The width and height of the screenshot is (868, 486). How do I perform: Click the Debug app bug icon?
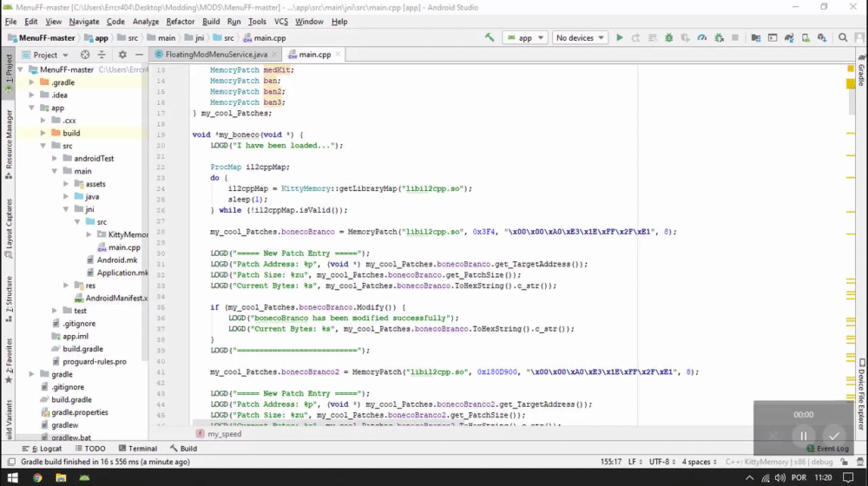(x=668, y=37)
